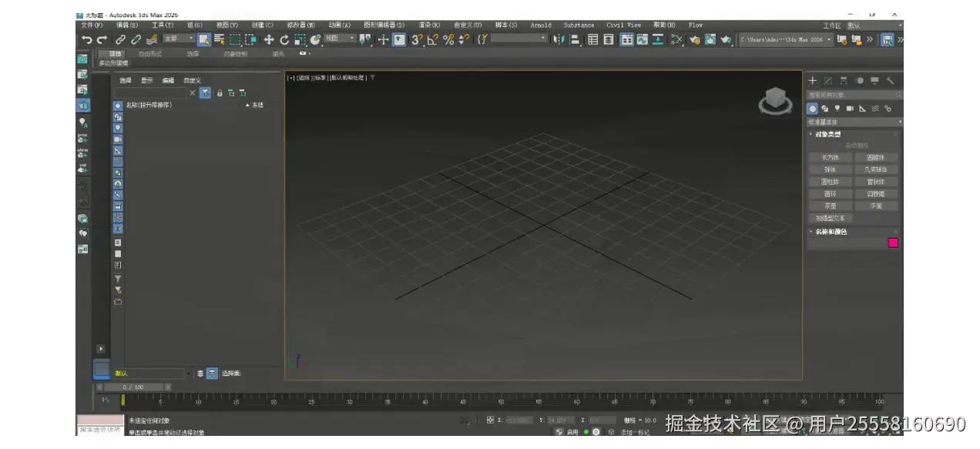This screenshot has height=449, width=980.
Task: Open the Rendered Frame Window icon
Action: pos(710,39)
